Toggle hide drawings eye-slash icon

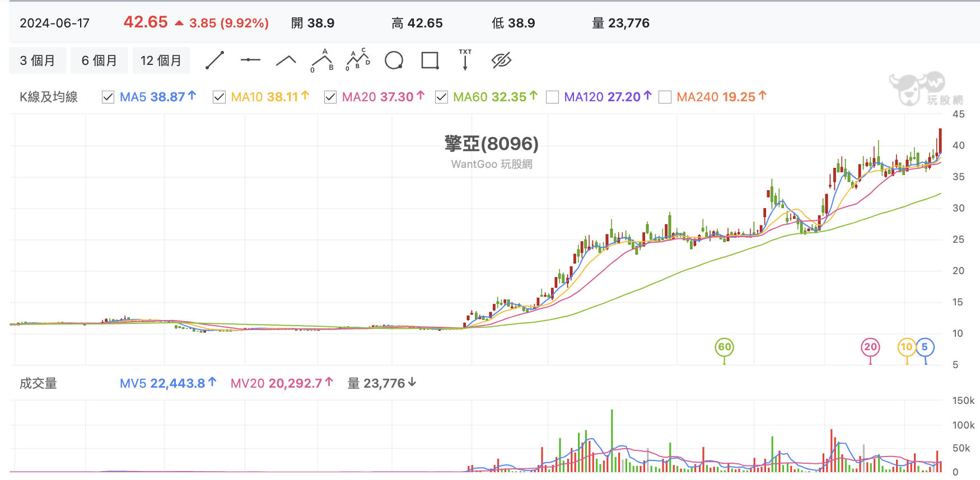tap(501, 60)
